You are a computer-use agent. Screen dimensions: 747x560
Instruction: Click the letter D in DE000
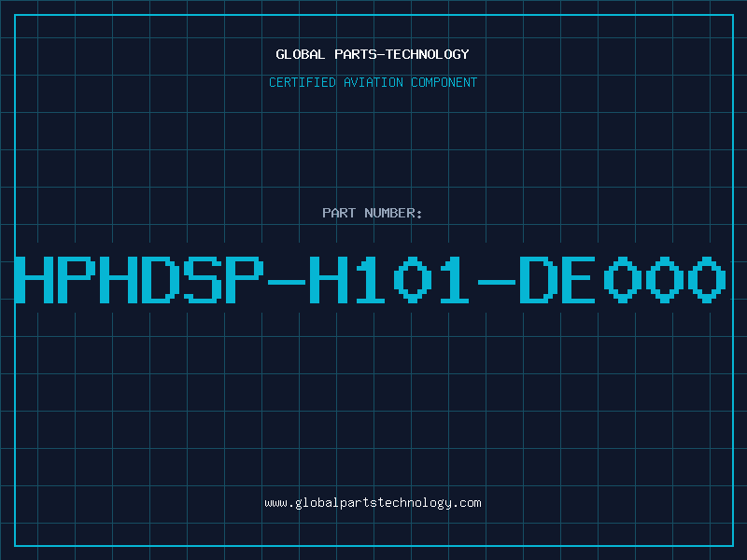pyautogui.click(x=539, y=280)
